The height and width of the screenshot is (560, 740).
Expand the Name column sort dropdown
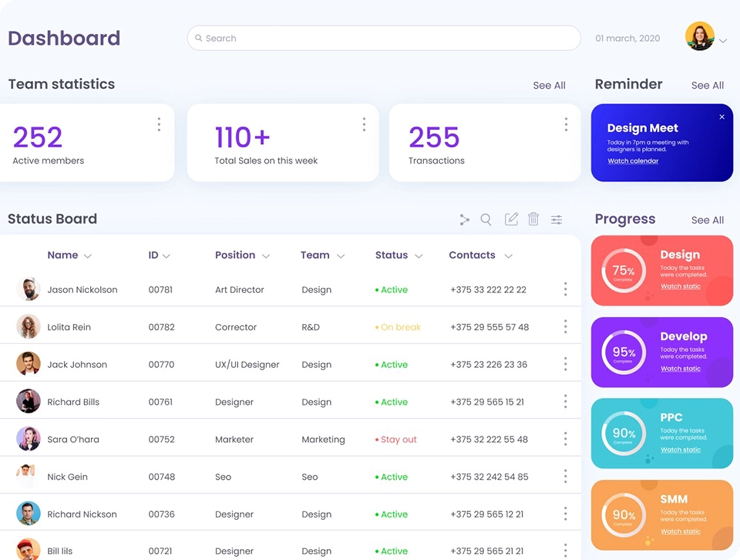(x=88, y=256)
